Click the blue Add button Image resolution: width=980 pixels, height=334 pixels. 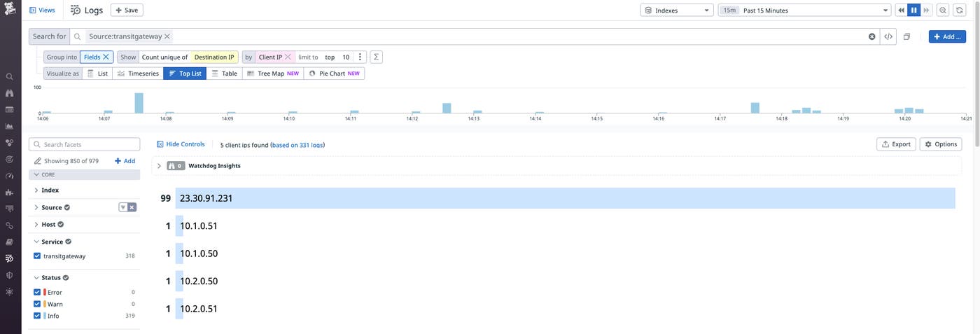[x=947, y=36]
